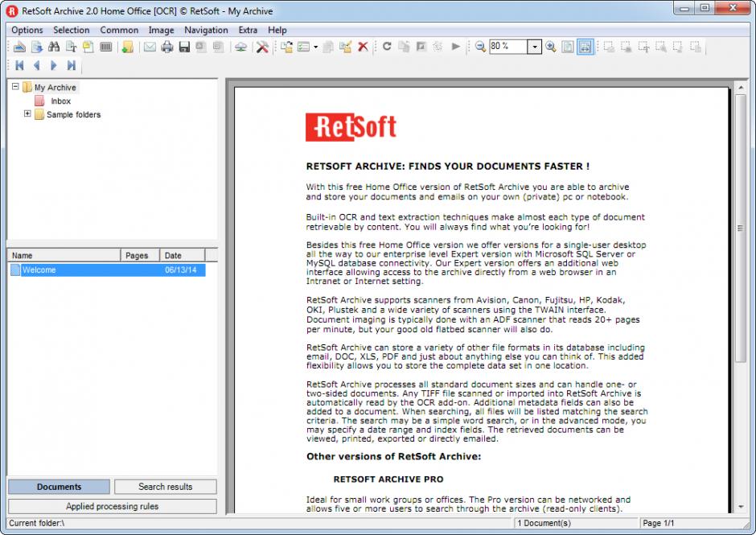Image resolution: width=756 pixels, height=535 pixels.
Task: Open the Help menu
Action: point(277,30)
